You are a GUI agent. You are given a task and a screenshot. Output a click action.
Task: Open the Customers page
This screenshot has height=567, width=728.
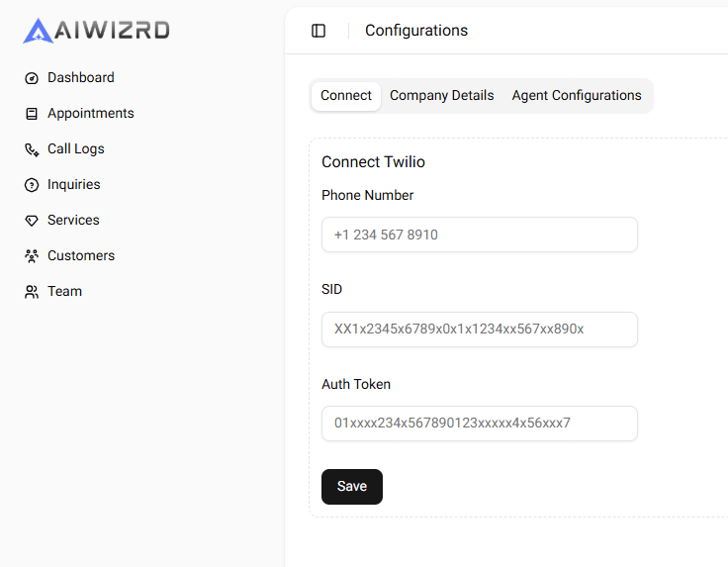(x=81, y=256)
